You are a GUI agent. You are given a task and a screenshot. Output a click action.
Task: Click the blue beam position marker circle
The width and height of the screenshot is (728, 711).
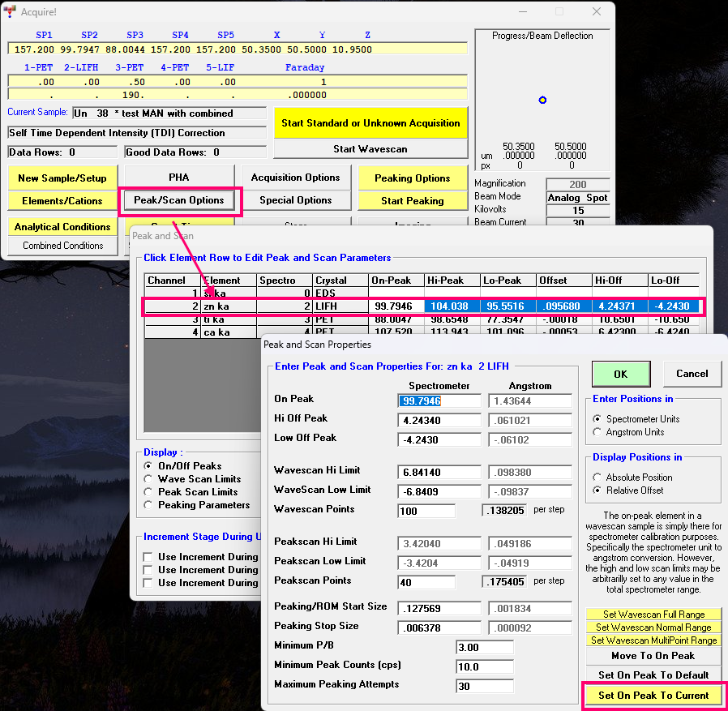point(542,100)
